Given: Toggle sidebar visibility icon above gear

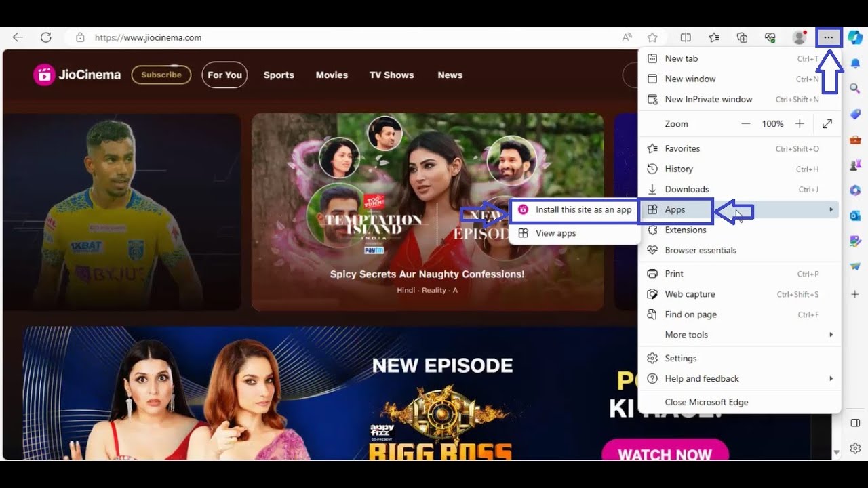Looking at the screenshot, I should (855, 423).
